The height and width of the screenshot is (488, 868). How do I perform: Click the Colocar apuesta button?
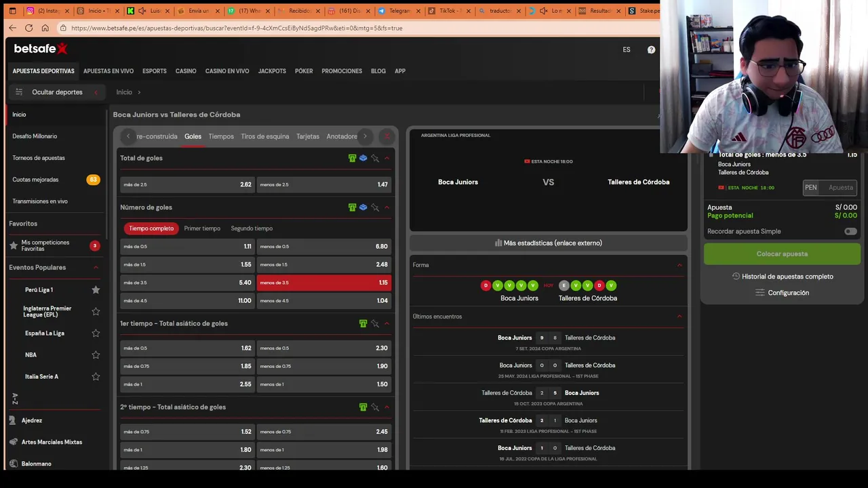point(782,253)
